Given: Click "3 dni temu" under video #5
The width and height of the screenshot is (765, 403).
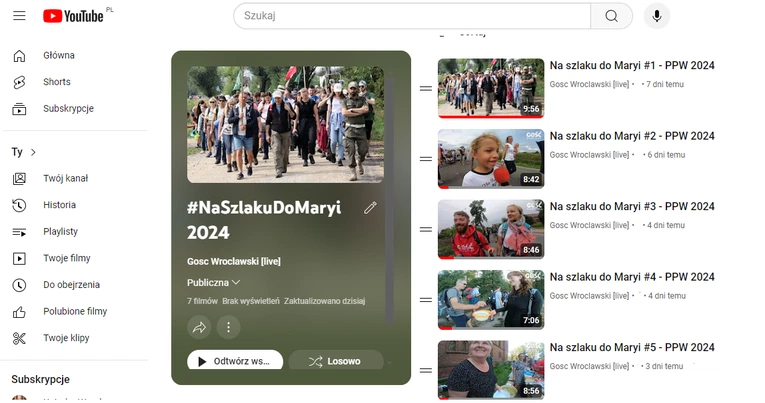Looking at the screenshot, I should 664,366.
